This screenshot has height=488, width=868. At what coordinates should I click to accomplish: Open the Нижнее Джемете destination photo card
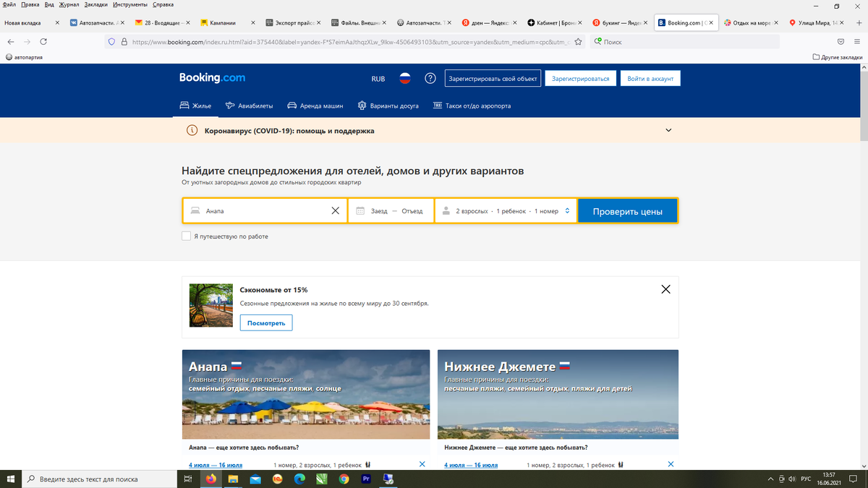(x=558, y=394)
